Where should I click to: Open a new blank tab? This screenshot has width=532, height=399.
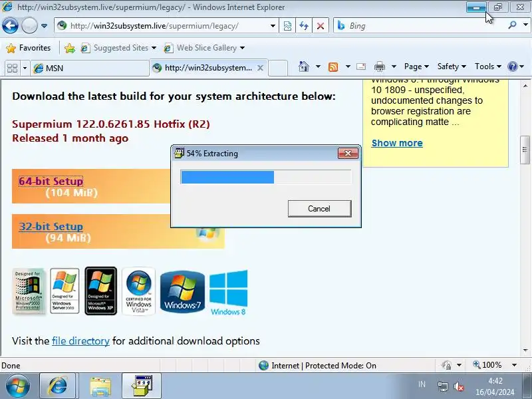point(278,68)
